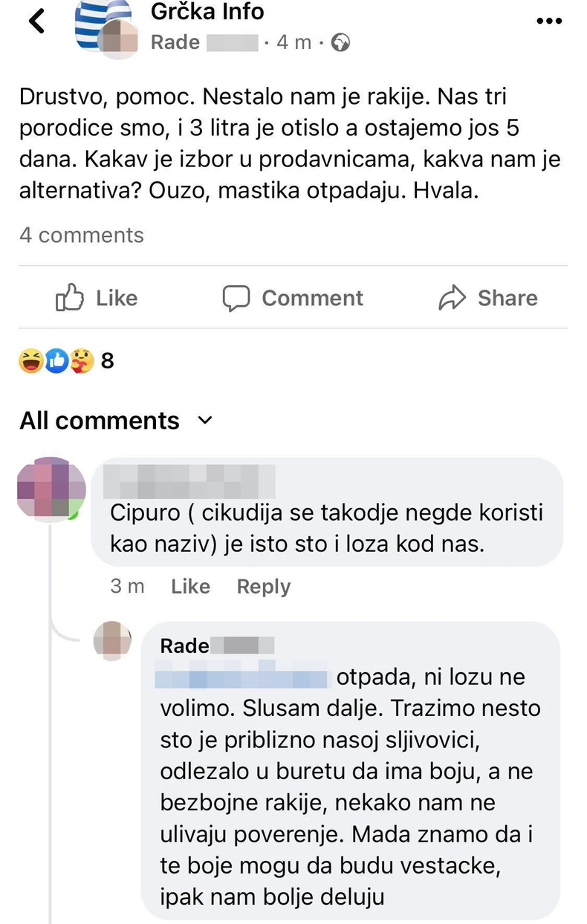This screenshot has height=924, width=587.
Task: Click the chevron next to All comments
Action: point(204,420)
